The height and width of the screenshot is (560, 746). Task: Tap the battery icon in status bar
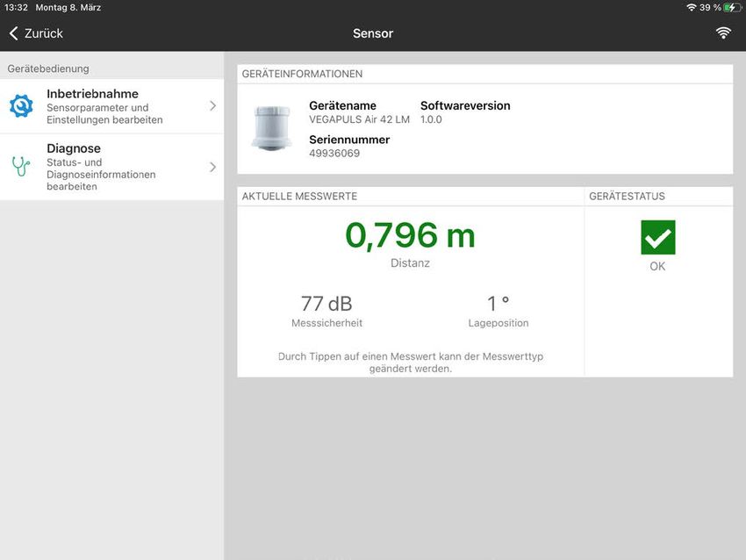click(731, 7)
